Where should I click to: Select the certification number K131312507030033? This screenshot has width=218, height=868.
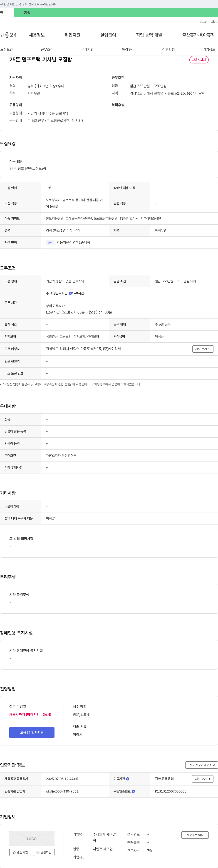click(171, 792)
